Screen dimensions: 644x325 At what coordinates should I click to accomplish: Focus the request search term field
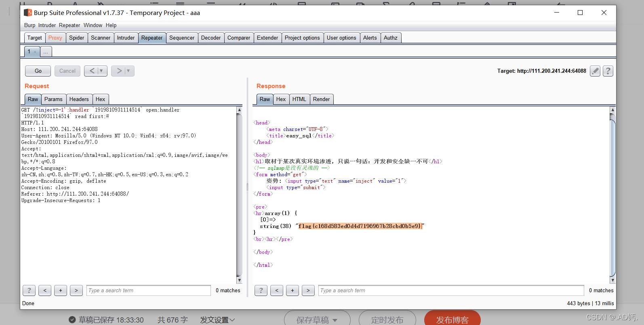149,290
